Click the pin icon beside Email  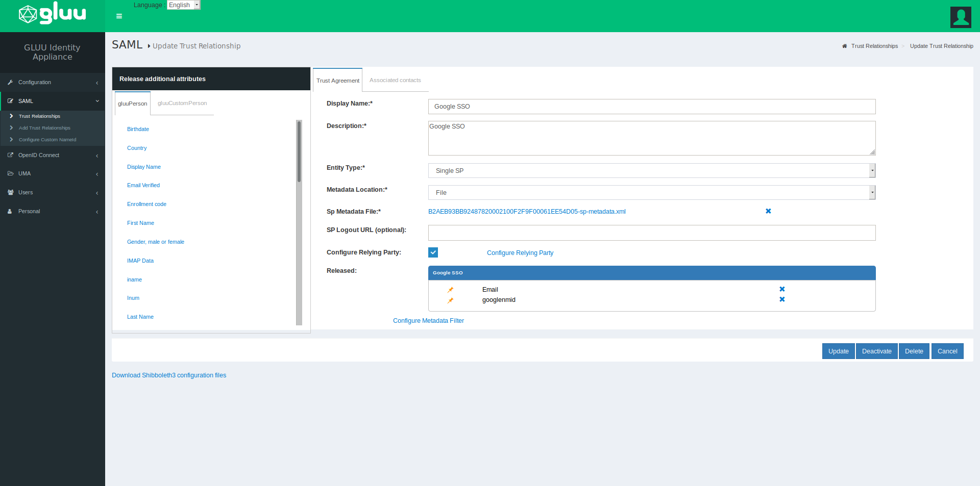(450, 290)
